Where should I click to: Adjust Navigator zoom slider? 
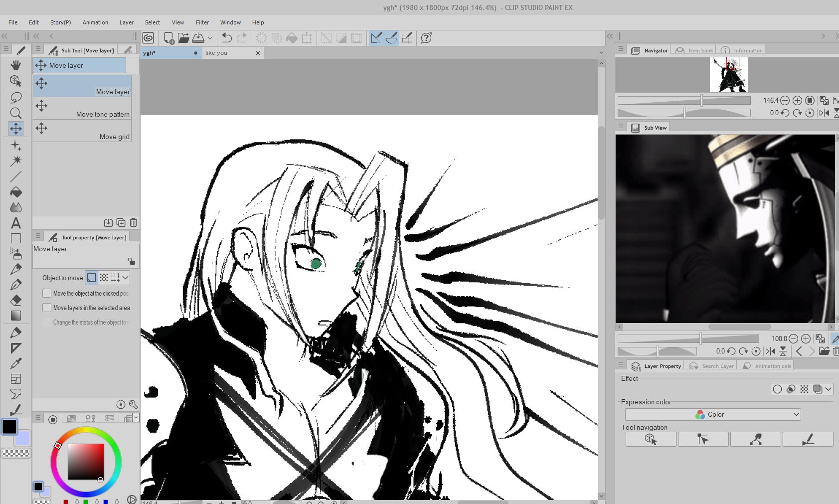pos(684,101)
